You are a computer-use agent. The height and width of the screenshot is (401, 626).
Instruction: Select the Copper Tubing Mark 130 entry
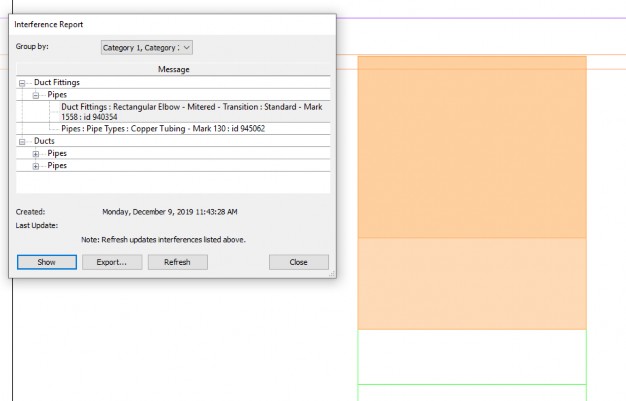click(x=163, y=129)
